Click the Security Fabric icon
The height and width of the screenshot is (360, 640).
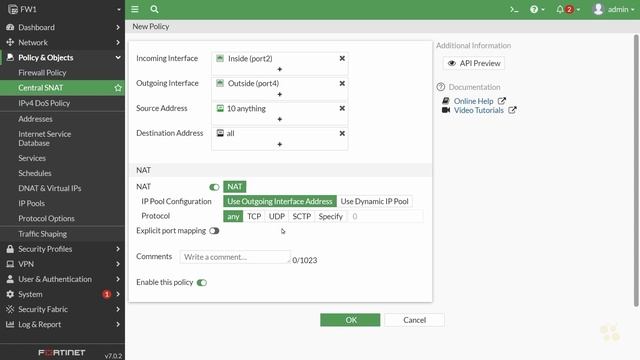click(x=10, y=309)
